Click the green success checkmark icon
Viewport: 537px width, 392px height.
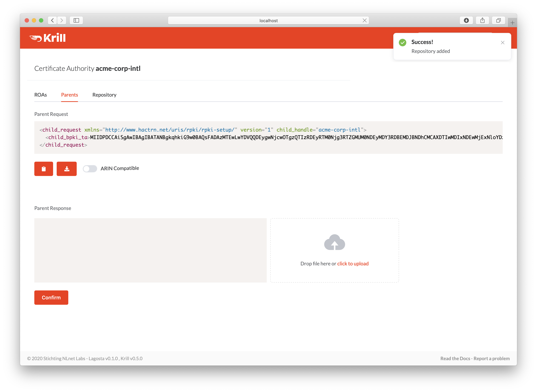coord(403,43)
